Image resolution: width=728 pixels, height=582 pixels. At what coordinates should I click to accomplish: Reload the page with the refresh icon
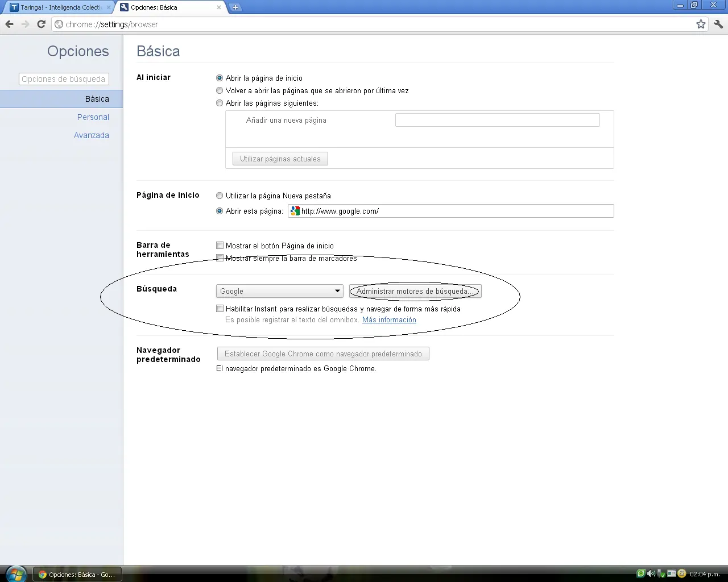point(41,24)
